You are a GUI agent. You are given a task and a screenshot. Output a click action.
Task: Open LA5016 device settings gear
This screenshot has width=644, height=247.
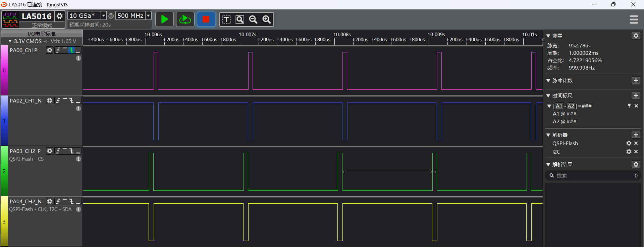pyautogui.click(x=59, y=16)
